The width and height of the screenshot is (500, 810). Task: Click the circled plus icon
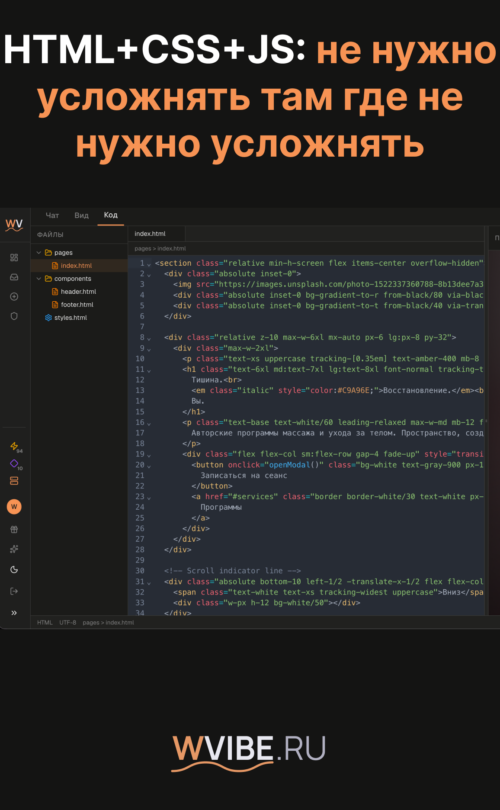pos(14,297)
